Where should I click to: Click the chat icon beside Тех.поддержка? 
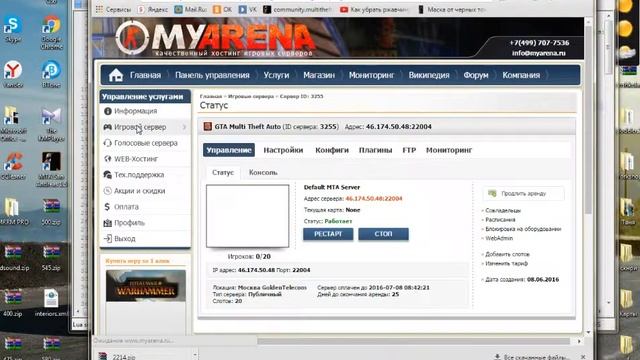pyautogui.click(x=108, y=175)
